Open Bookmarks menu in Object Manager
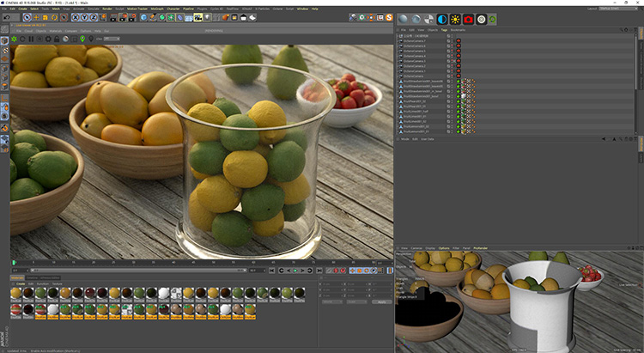The image size is (644, 353). click(x=458, y=30)
